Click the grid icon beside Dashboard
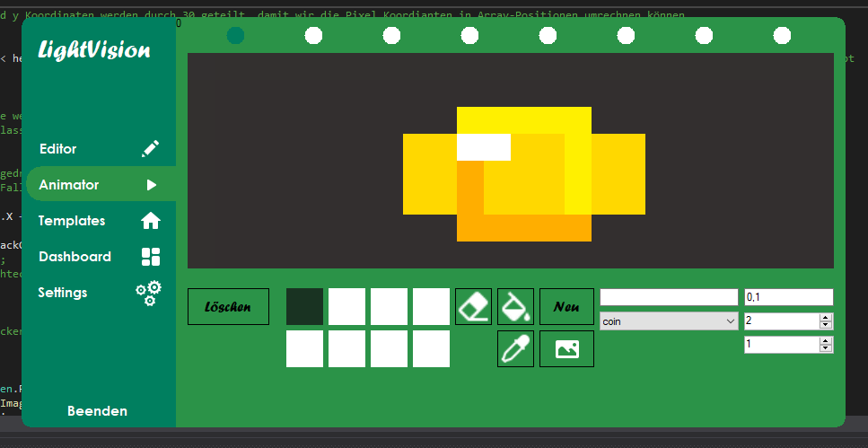Image resolution: width=868 pixels, height=448 pixels. pyautogui.click(x=151, y=257)
